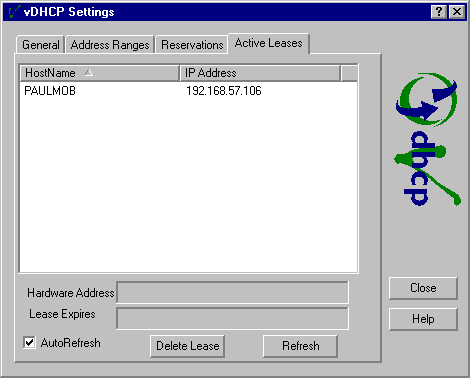
Task: Close the vDHCP Settings window with the X
Action: tap(457, 12)
